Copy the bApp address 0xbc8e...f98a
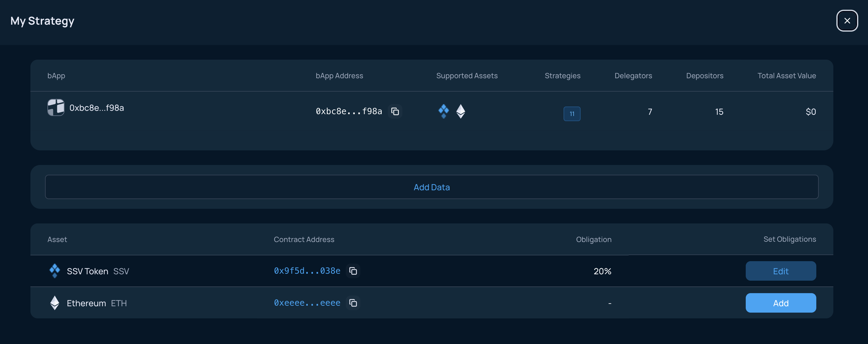 [x=395, y=111]
